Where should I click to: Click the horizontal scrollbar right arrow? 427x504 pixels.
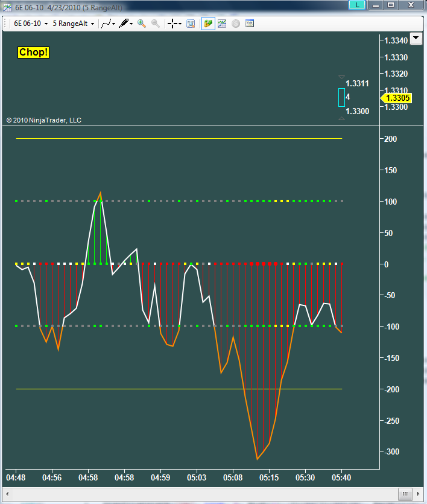tap(419, 493)
